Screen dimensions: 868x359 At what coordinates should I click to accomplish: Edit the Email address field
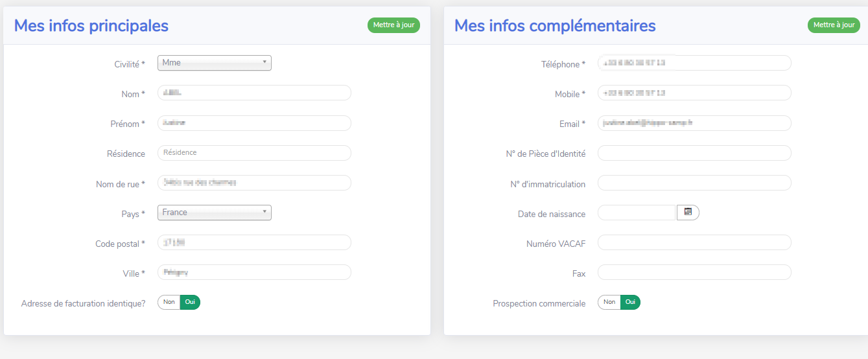tap(694, 123)
